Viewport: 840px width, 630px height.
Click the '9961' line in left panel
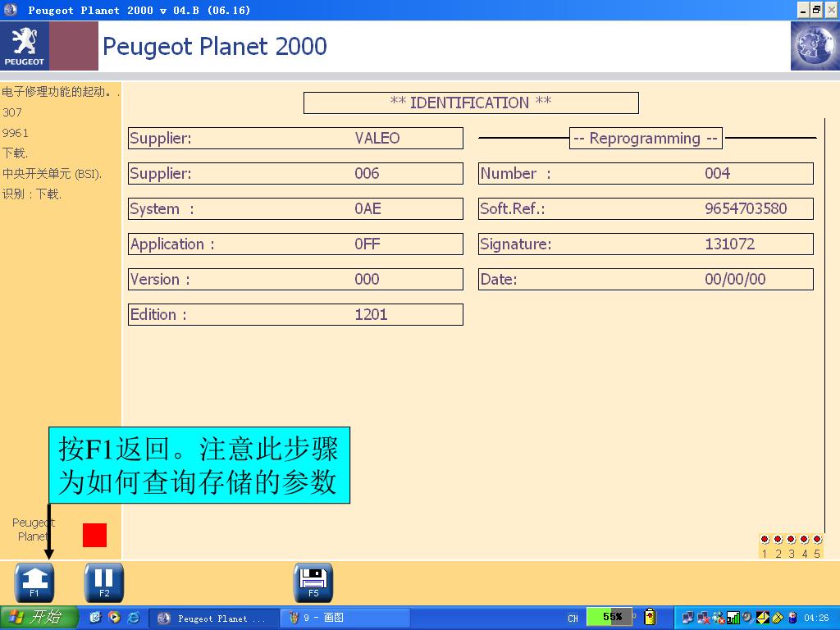tap(15, 133)
